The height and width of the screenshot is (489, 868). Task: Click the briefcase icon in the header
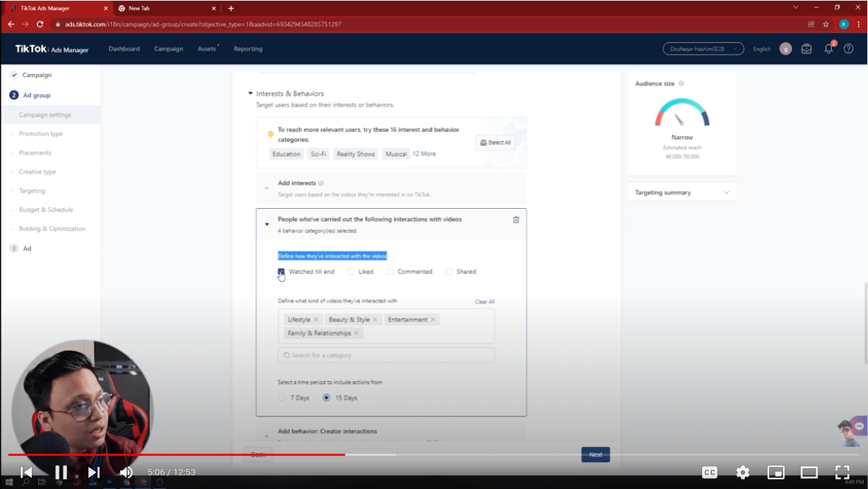(806, 49)
